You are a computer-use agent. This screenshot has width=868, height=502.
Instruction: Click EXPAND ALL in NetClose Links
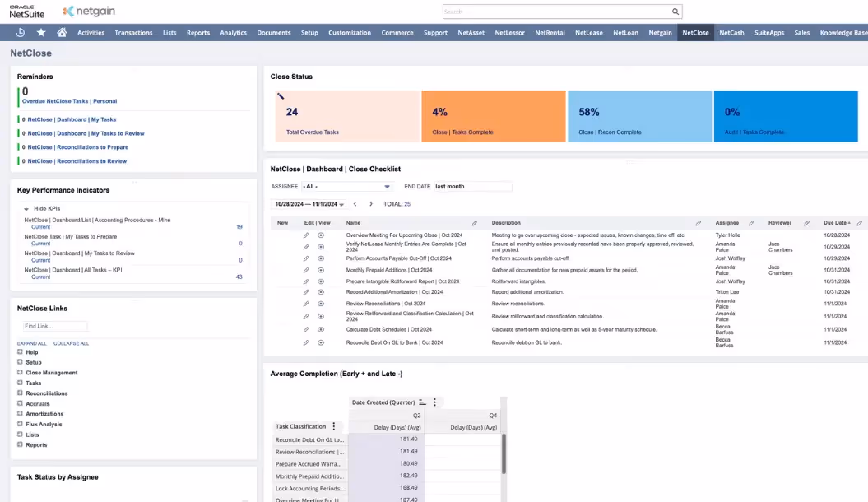click(31, 343)
